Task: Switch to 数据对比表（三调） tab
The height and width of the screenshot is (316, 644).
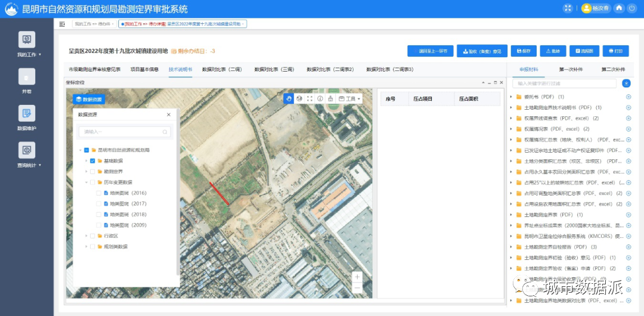Action: [x=274, y=69]
